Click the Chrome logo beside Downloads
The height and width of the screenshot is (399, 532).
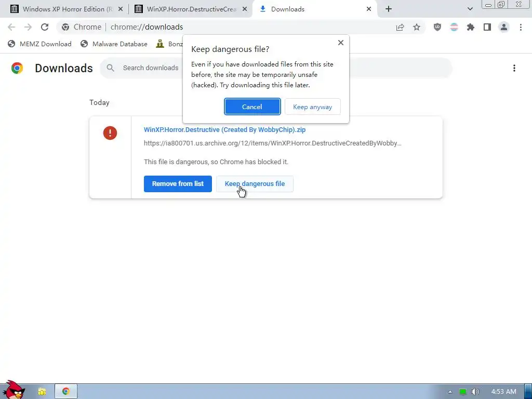[x=17, y=68]
